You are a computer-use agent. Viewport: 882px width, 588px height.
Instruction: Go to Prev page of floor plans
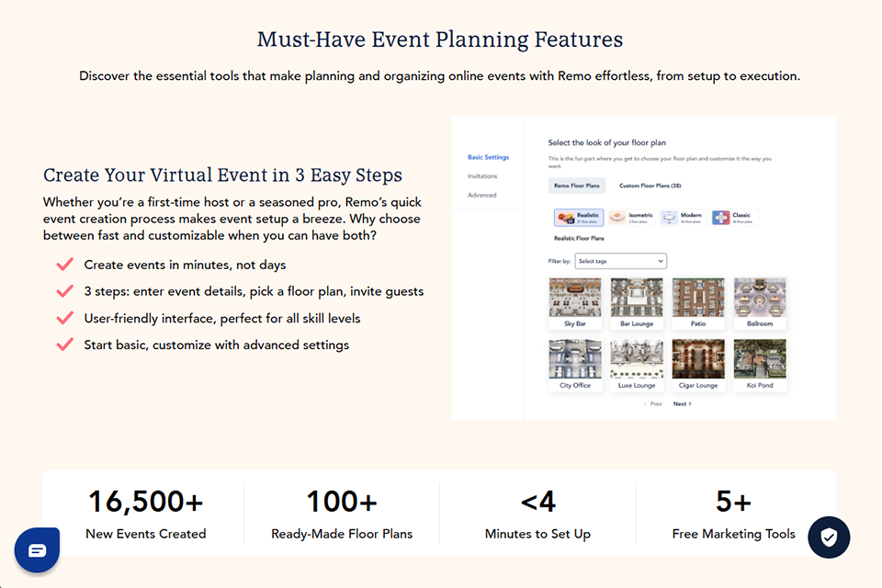click(x=653, y=404)
